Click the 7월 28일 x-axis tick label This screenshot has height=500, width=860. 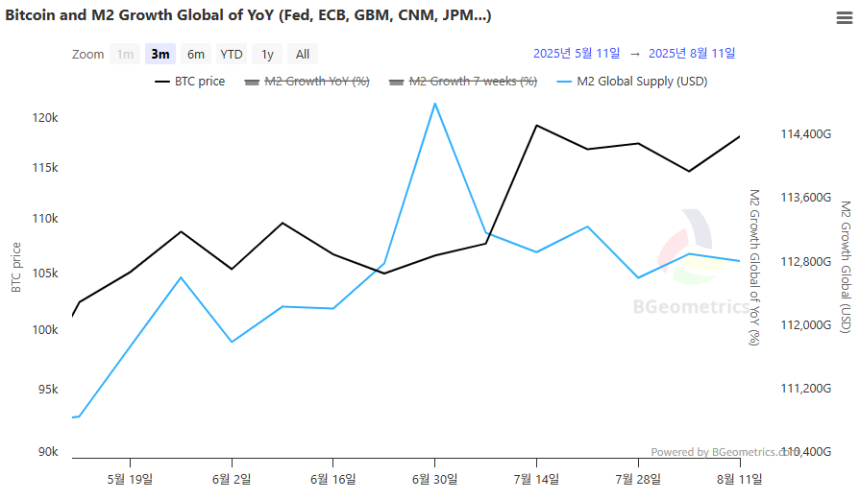[x=638, y=480]
